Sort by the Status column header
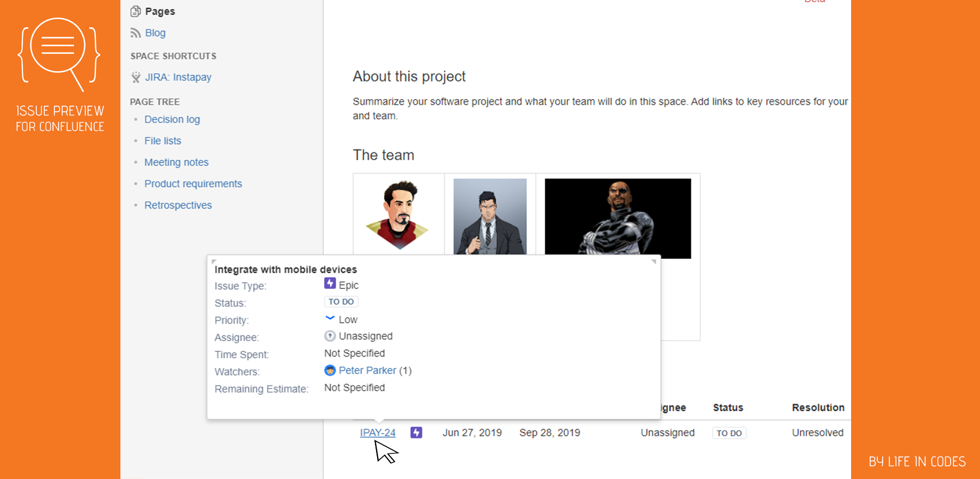Image resolution: width=980 pixels, height=479 pixels. pyautogui.click(x=728, y=408)
